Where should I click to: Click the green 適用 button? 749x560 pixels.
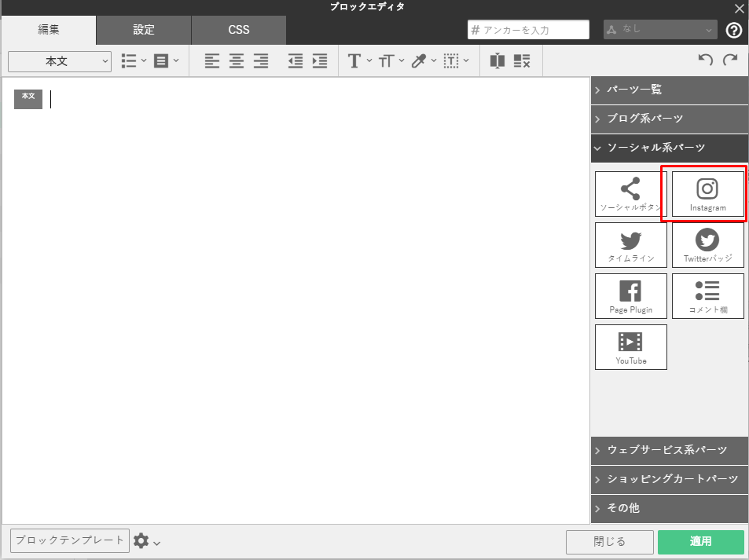pyautogui.click(x=701, y=541)
